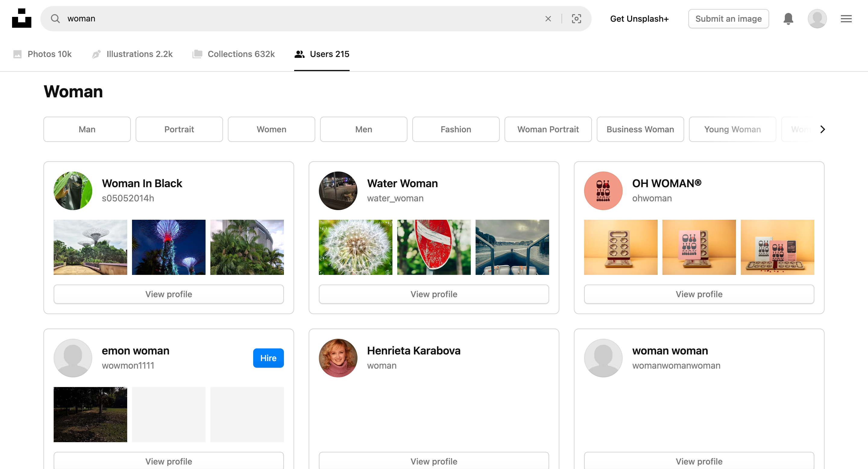Select the Man tag chip
The height and width of the screenshot is (469, 868).
click(87, 129)
